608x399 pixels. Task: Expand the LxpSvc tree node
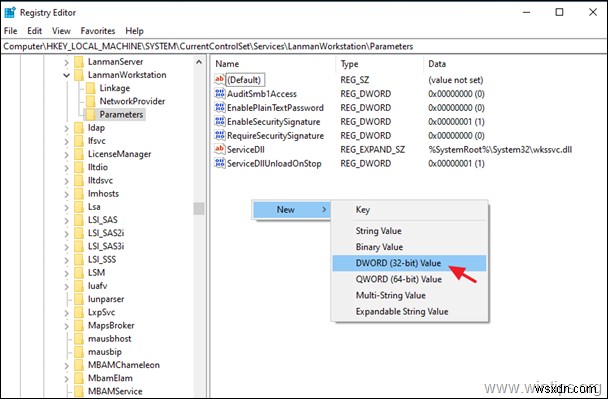[66, 313]
